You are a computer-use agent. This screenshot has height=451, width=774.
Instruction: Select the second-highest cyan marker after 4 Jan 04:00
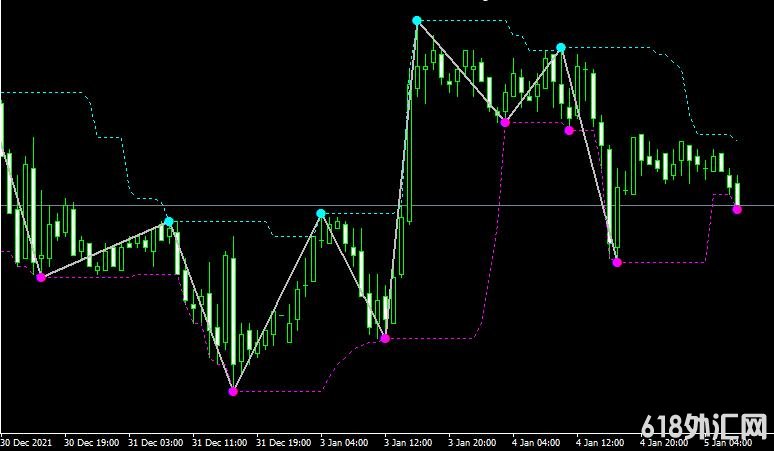(561, 48)
